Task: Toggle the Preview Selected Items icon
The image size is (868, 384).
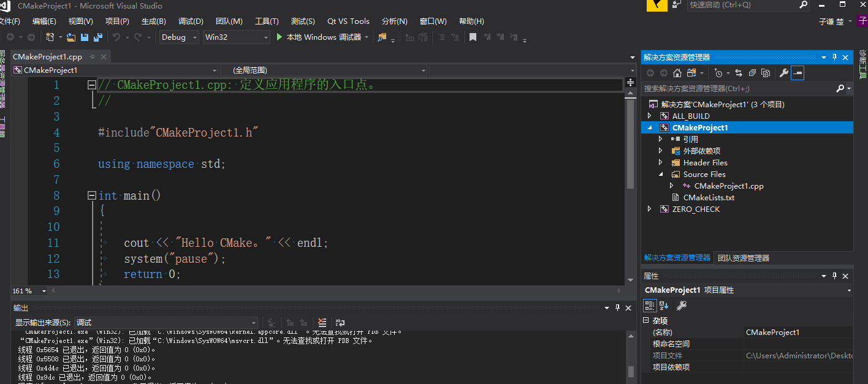Action: click(x=766, y=73)
